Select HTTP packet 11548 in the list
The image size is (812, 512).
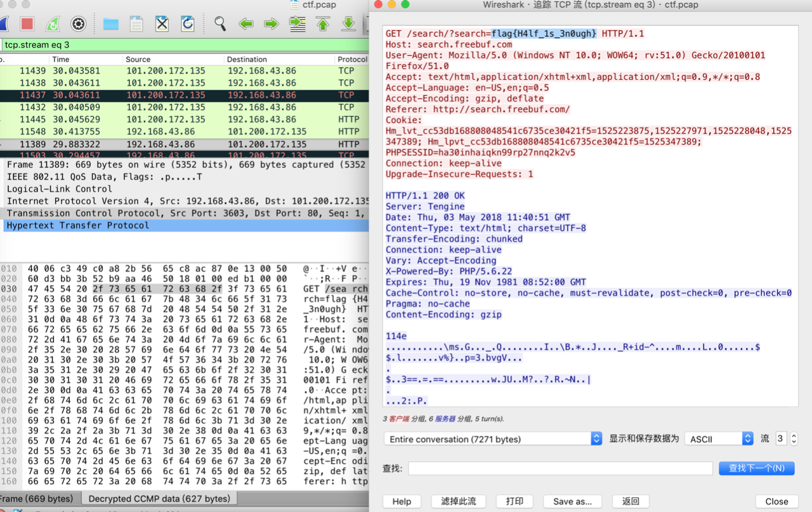[184, 131]
